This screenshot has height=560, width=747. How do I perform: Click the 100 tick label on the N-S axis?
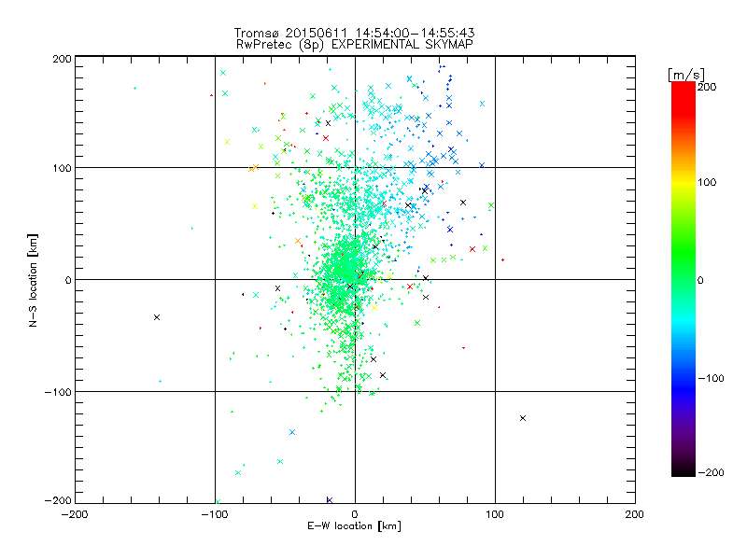(x=62, y=168)
